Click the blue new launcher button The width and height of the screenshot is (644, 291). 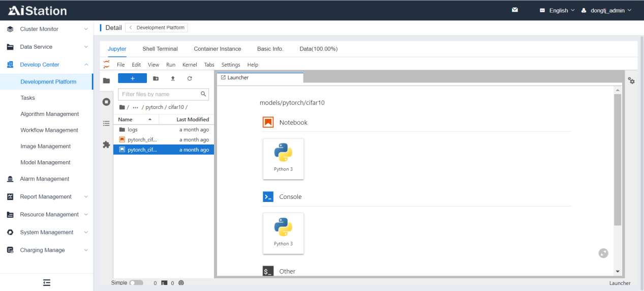[132, 78]
